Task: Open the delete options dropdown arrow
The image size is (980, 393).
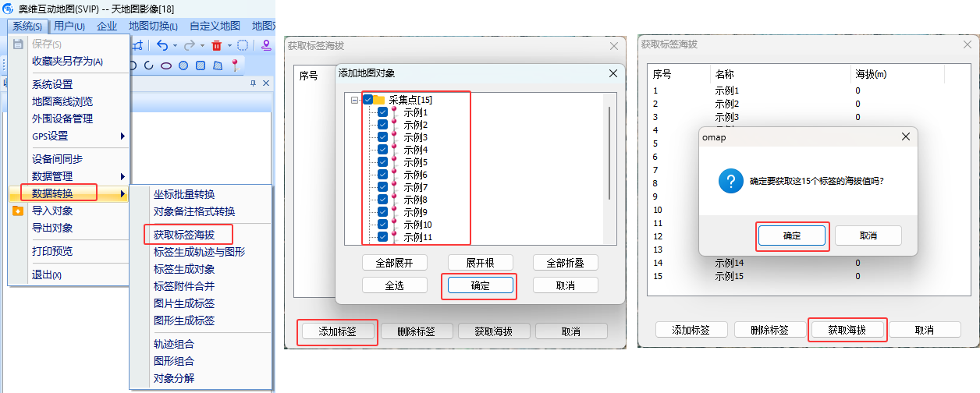Action: pyautogui.click(x=229, y=45)
